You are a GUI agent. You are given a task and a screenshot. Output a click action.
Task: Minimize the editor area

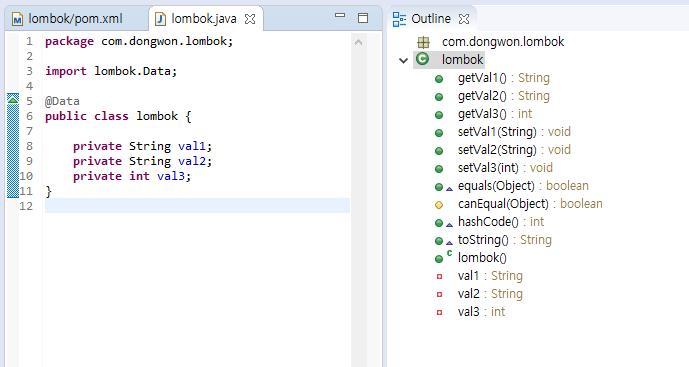340,16
